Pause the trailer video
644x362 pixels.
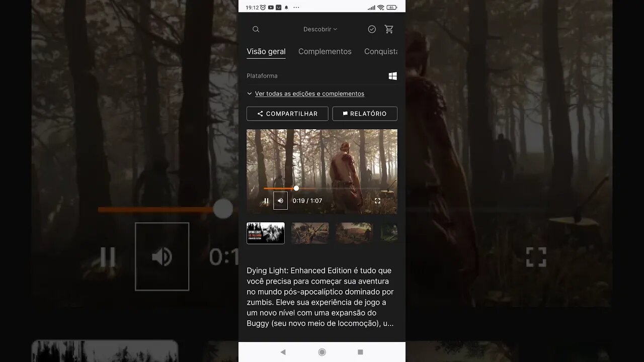coord(266,201)
